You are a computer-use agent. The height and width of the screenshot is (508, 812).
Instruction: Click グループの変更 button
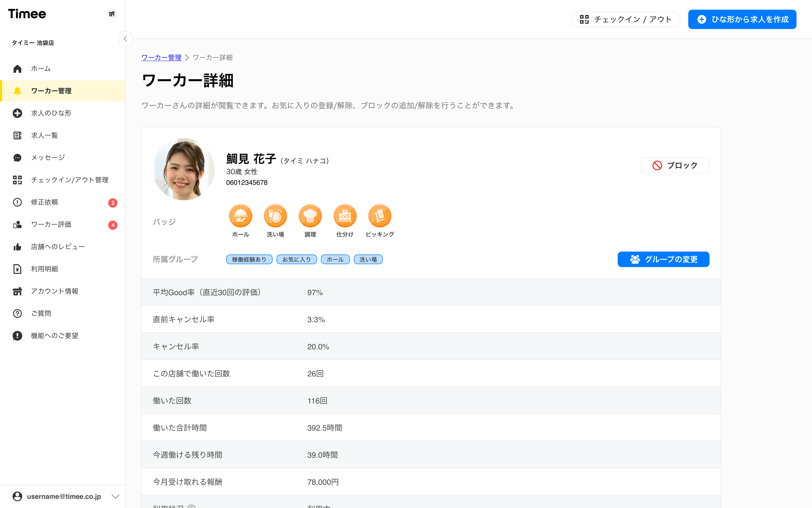(x=663, y=259)
